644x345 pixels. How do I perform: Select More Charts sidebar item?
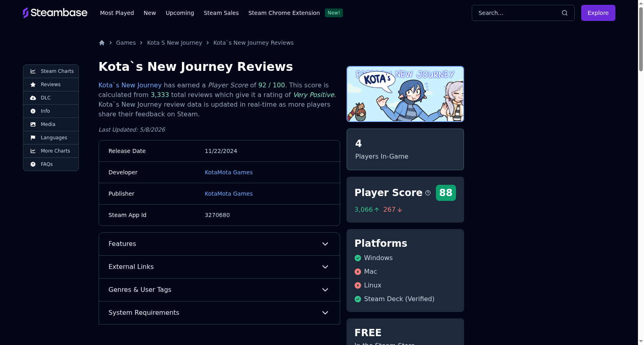[x=51, y=151]
